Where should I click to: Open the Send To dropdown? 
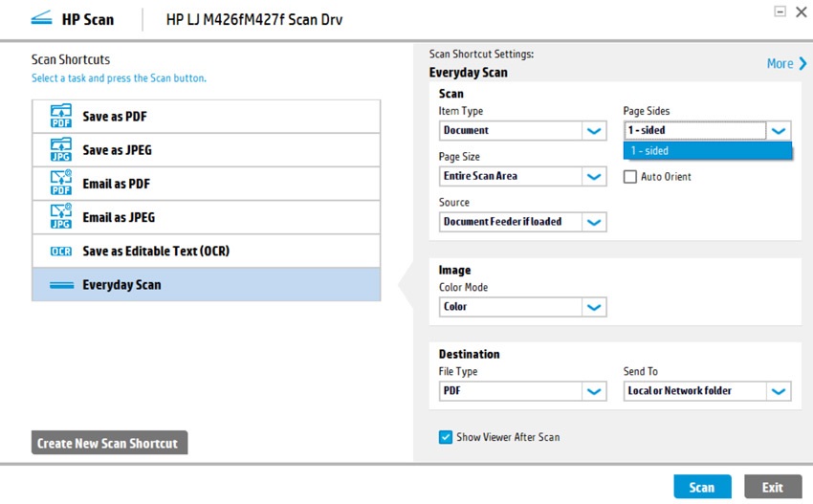778,391
